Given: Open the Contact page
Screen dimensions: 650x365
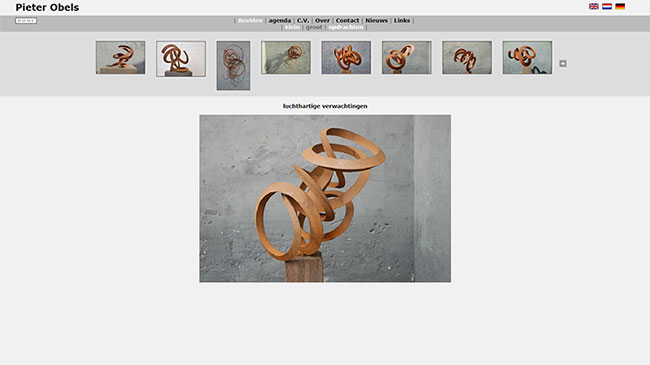Looking at the screenshot, I should point(347,20).
